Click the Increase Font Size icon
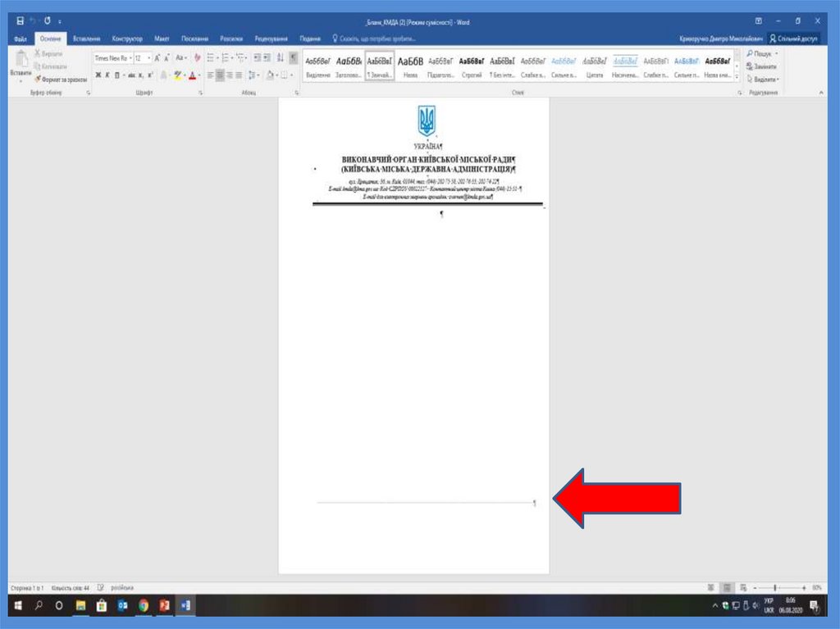Screen dimensions: 840x629 157,58
